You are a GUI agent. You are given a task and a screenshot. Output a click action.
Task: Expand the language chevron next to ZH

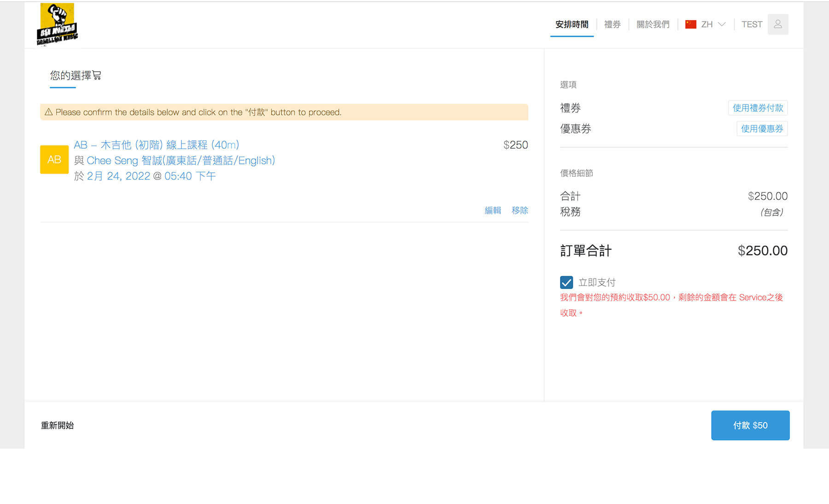[722, 24]
